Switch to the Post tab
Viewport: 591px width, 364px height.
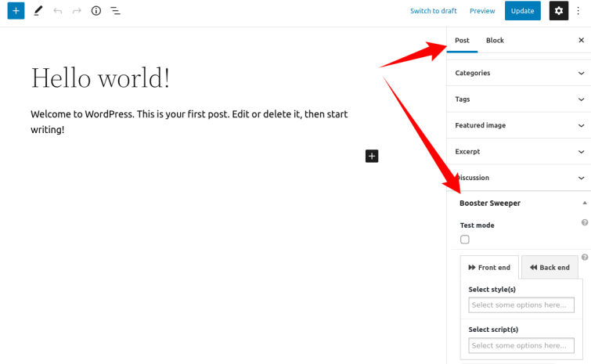462,41
